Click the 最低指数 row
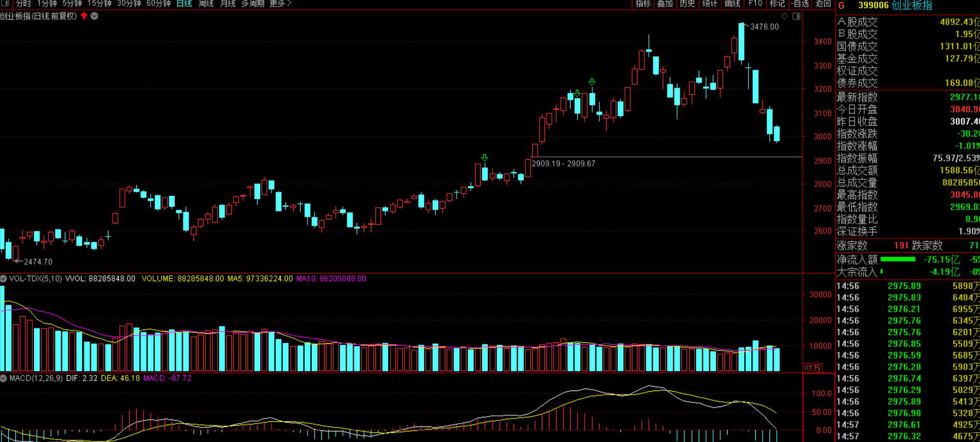This screenshot has width=980, height=442. [x=908, y=207]
